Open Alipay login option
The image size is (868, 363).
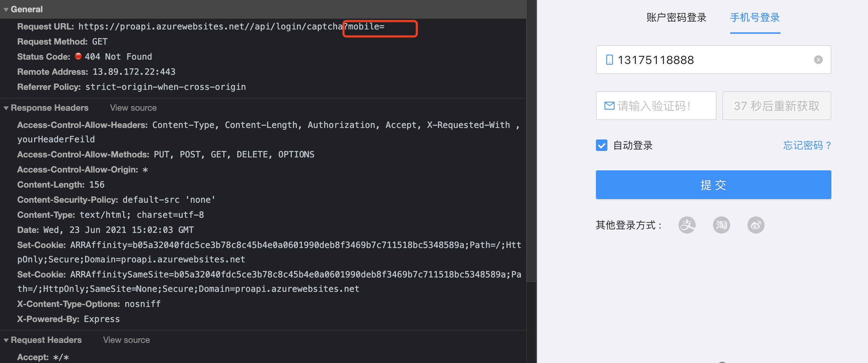[687, 225]
